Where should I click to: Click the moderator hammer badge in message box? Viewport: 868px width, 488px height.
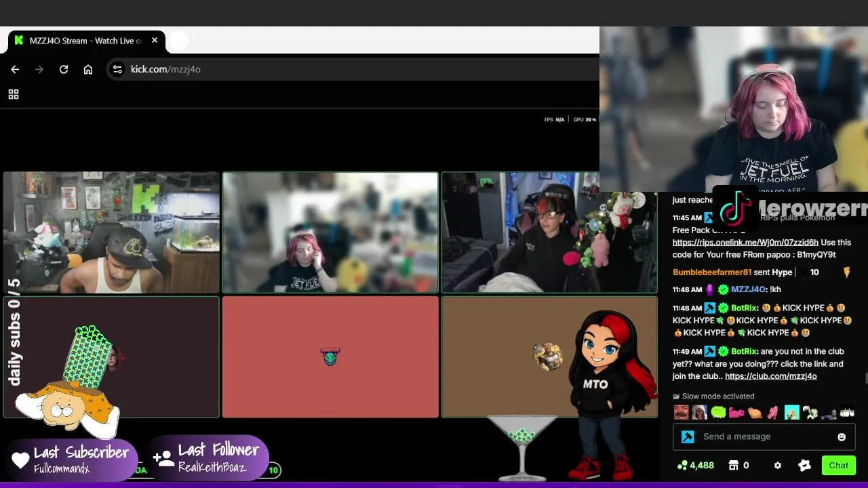688,437
